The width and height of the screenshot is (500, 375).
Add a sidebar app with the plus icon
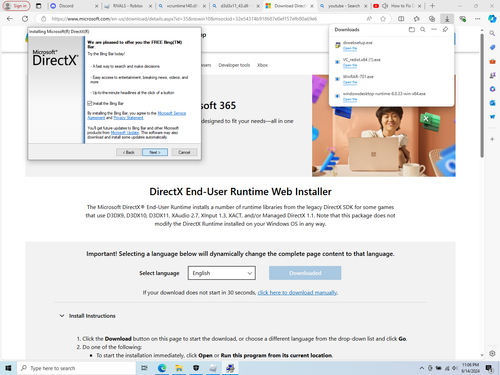(x=492, y=139)
